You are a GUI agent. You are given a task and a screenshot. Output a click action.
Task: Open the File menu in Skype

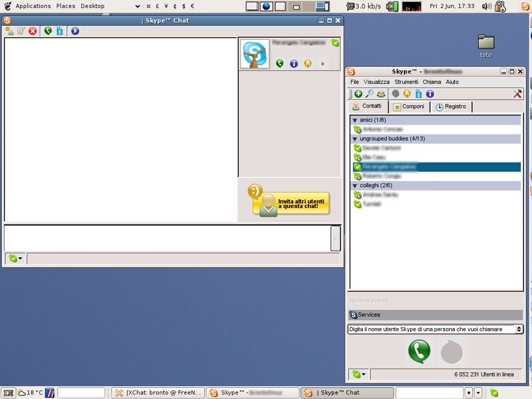pos(354,82)
